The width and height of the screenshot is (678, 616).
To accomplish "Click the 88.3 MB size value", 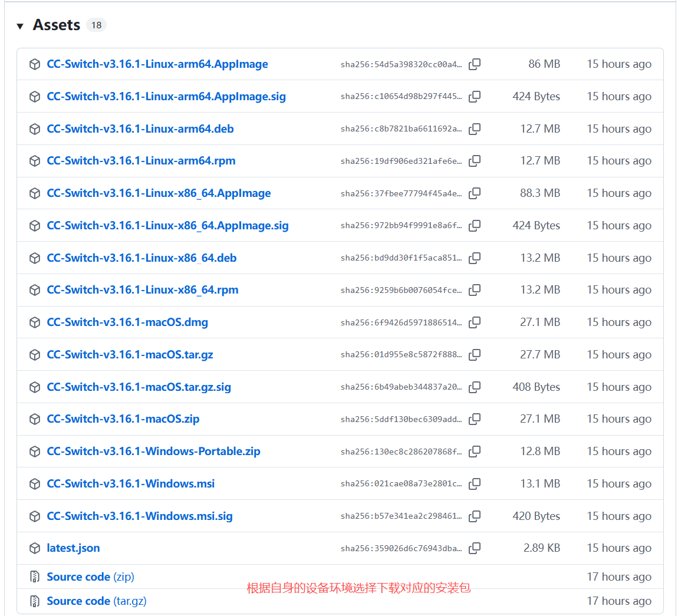I will click(x=540, y=193).
